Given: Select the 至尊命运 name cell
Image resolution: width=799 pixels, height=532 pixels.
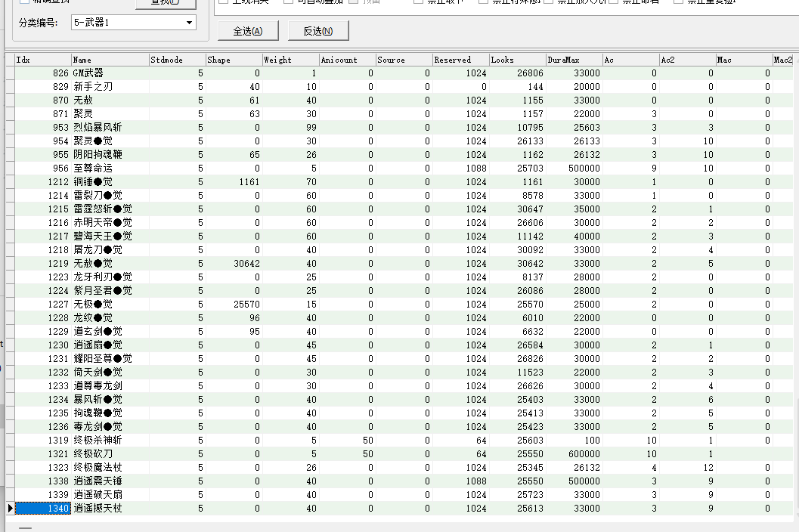Looking at the screenshot, I should pyautogui.click(x=93, y=169).
